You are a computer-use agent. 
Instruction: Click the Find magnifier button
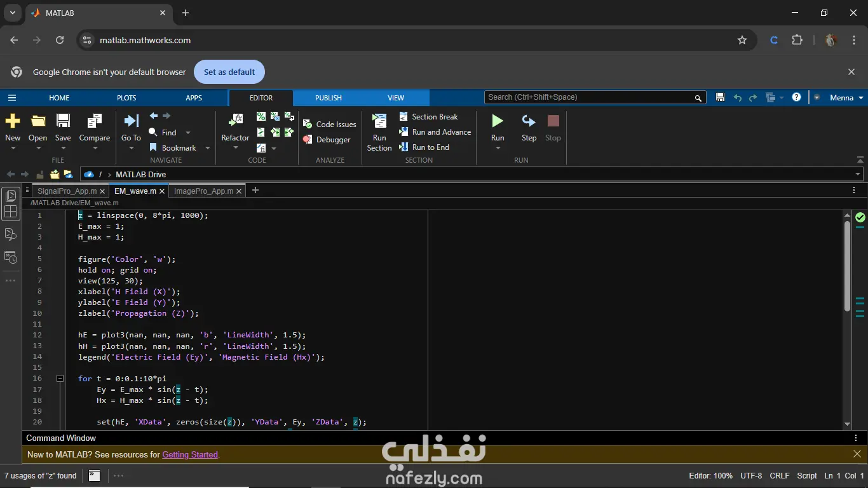click(153, 132)
